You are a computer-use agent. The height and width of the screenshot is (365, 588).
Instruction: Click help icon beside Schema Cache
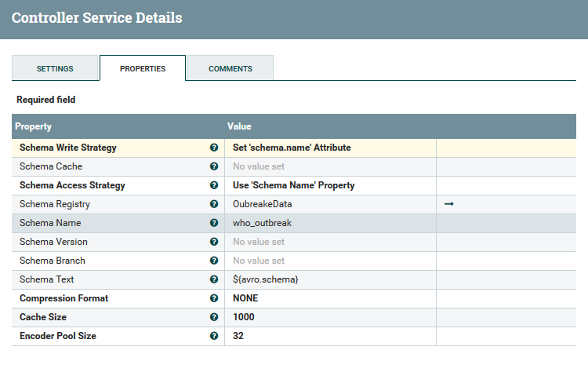pos(214,166)
